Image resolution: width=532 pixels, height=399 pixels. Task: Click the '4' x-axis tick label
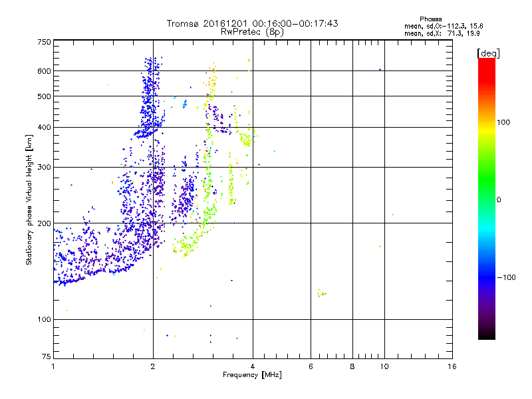(253, 366)
